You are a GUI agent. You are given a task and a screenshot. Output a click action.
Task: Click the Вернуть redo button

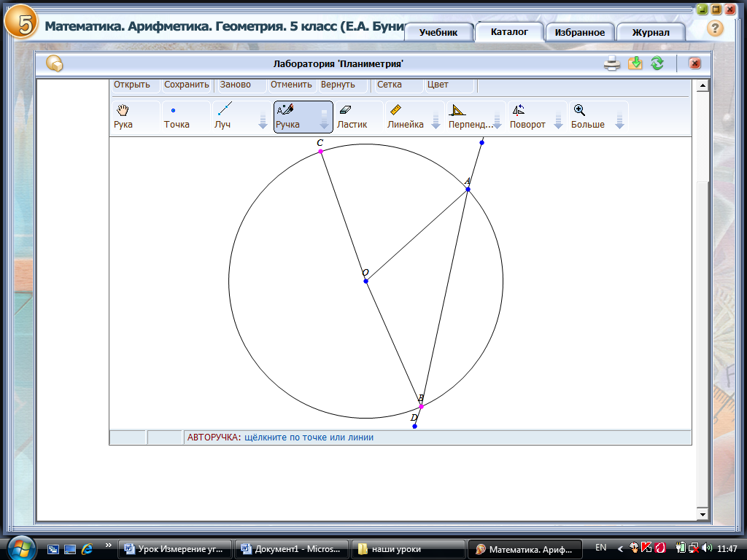pos(342,85)
